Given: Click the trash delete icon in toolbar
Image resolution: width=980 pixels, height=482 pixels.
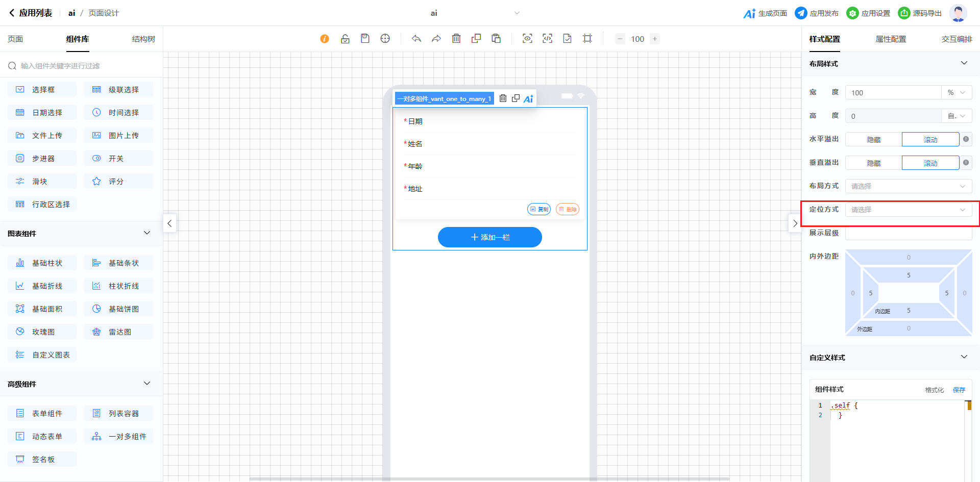Looking at the screenshot, I should click(x=456, y=39).
